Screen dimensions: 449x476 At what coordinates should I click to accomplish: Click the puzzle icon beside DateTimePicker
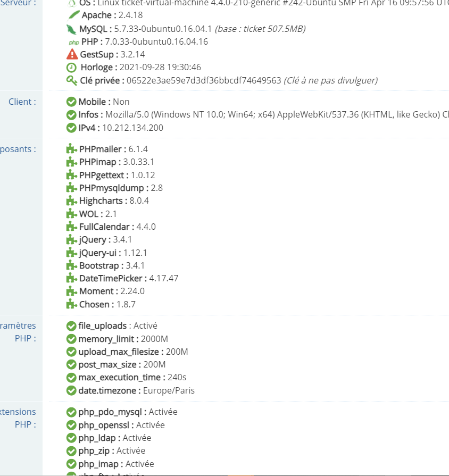click(x=71, y=278)
